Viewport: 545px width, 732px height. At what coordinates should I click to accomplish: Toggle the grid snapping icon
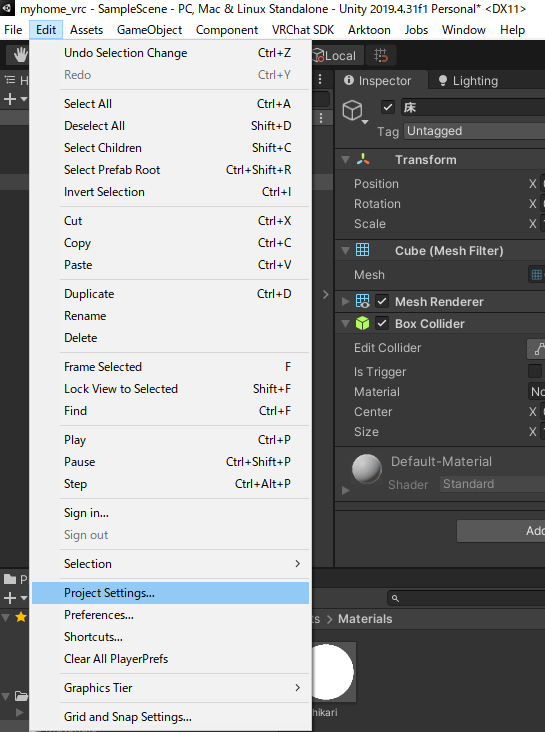coord(381,56)
